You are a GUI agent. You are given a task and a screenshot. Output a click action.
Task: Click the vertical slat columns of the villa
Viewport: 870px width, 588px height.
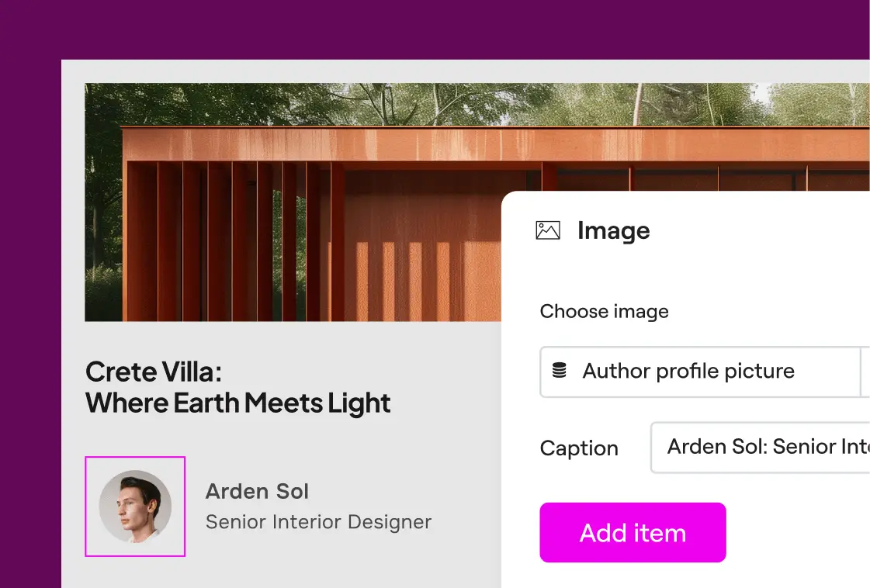click(x=233, y=240)
